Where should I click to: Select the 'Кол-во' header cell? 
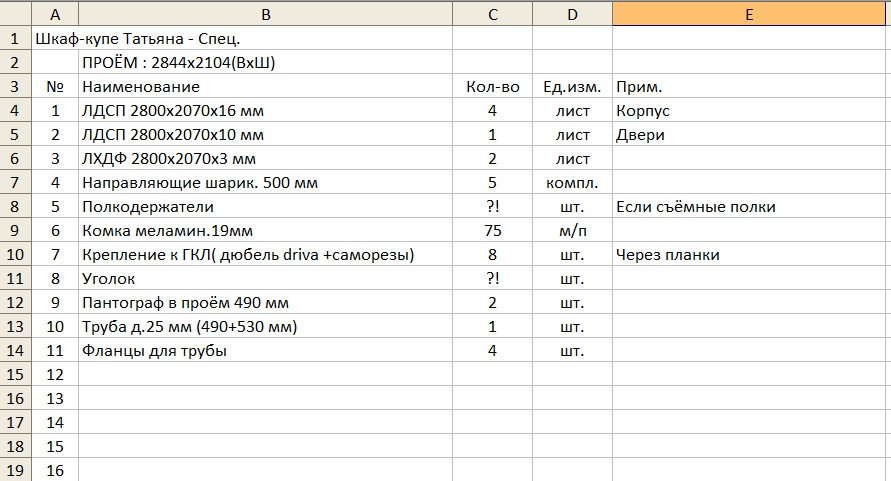pyautogui.click(x=492, y=87)
